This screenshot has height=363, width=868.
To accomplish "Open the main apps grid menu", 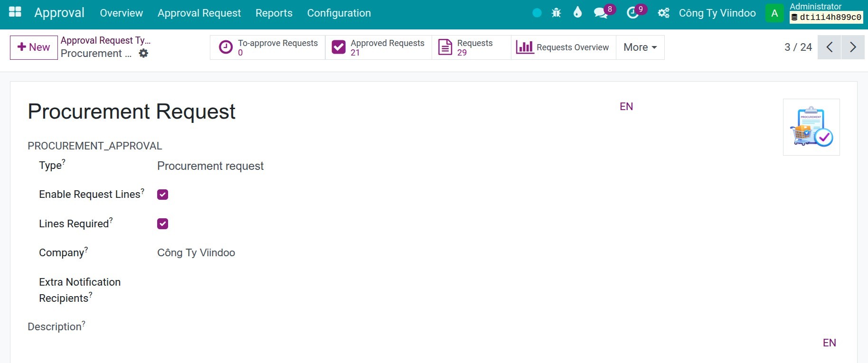I will [15, 12].
